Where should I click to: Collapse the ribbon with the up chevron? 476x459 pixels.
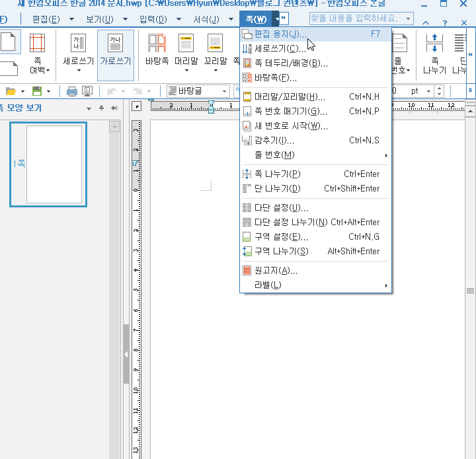tap(426, 22)
